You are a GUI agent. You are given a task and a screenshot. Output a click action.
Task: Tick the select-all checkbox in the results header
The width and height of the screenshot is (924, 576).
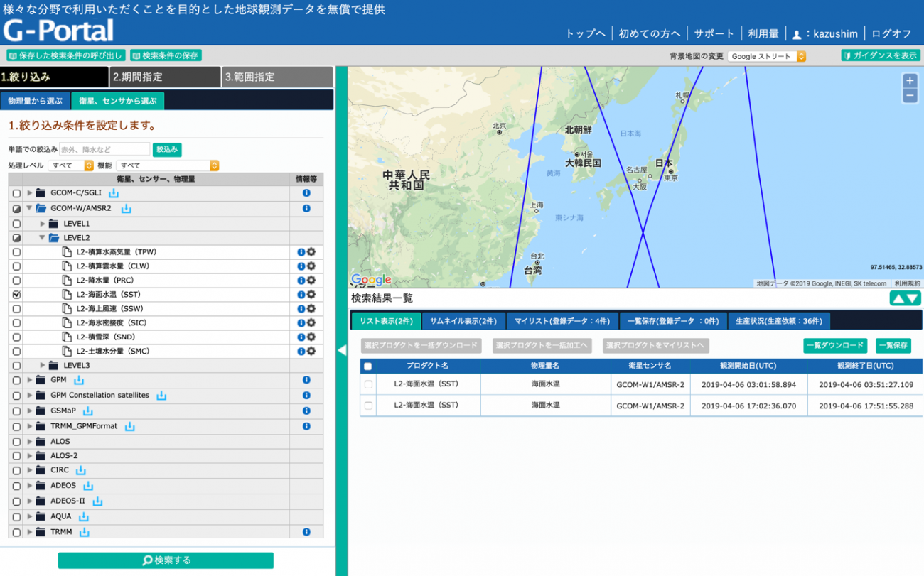(367, 366)
